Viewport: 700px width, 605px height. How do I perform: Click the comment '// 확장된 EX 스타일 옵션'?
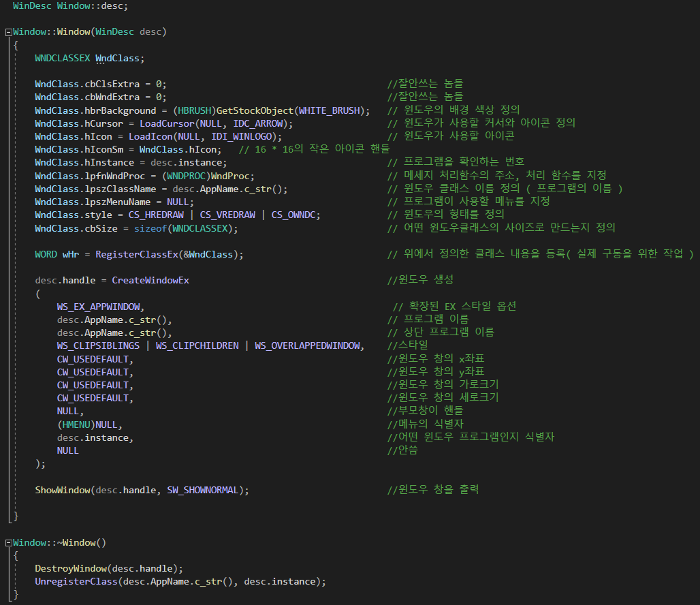[x=454, y=307]
